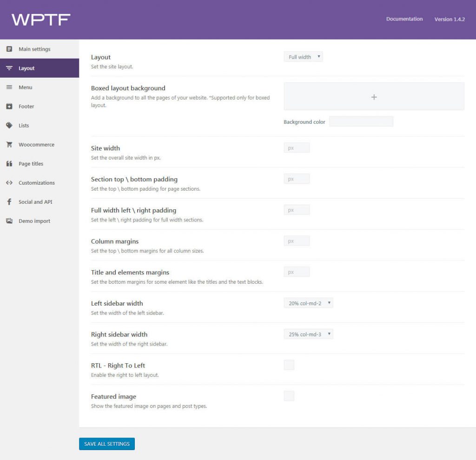Toggle the Featured image checkbox
476x460 pixels.
click(x=289, y=395)
